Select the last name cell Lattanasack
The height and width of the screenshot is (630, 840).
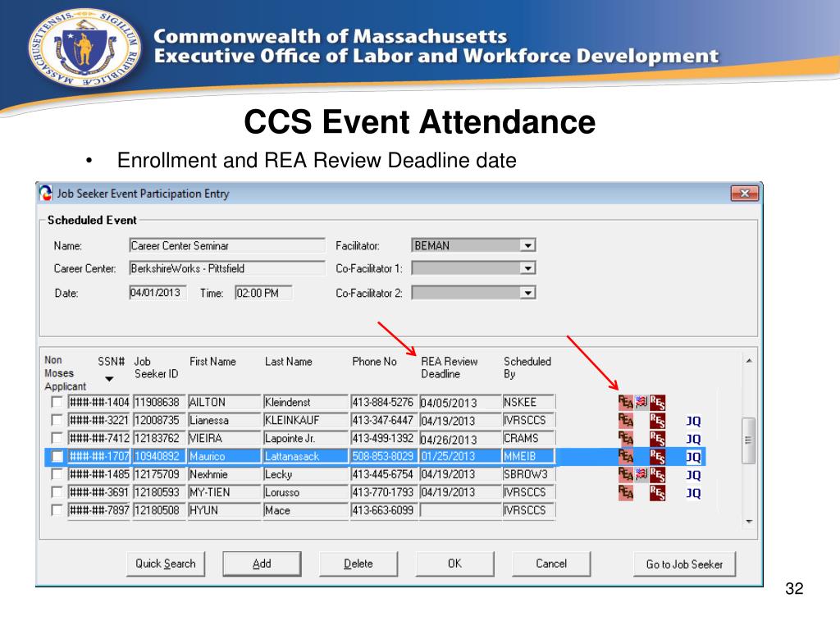305,456
